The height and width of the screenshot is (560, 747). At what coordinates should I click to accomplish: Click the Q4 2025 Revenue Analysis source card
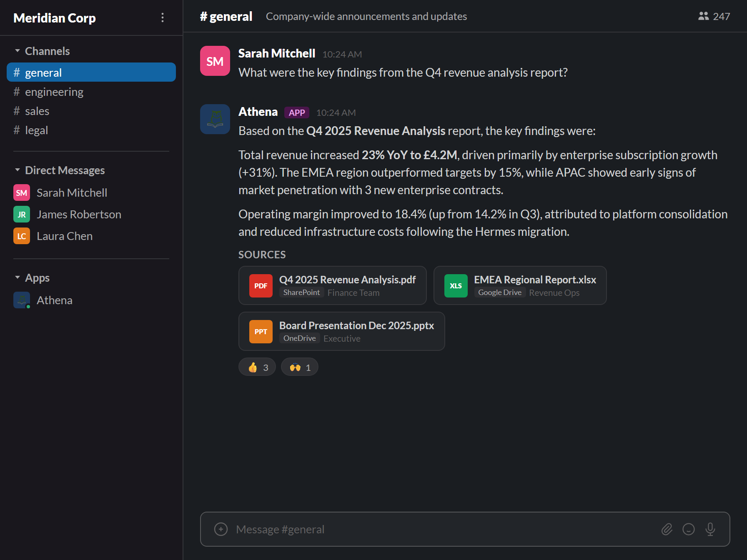click(332, 285)
